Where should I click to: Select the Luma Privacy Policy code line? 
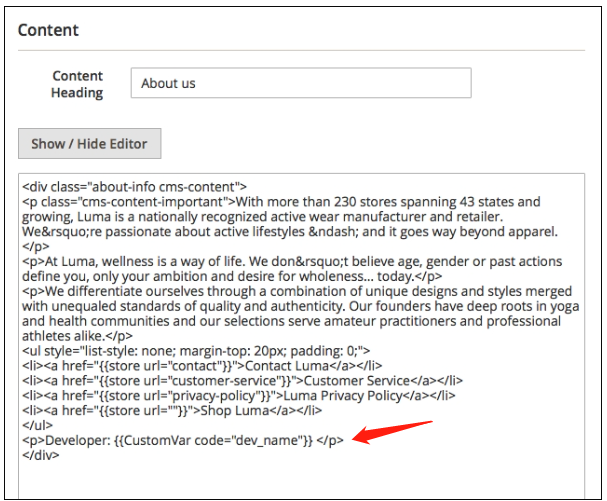click(x=240, y=395)
